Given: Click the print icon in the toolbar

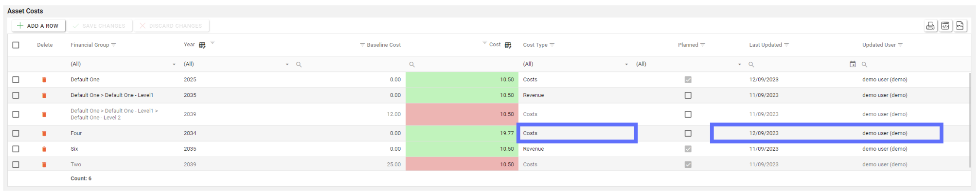Looking at the screenshot, I should tap(930, 26).
